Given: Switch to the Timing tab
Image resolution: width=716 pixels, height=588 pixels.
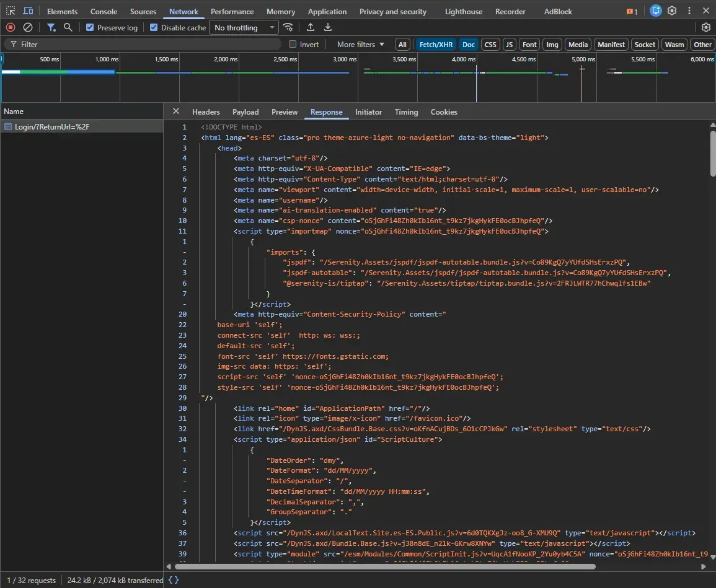Looking at the screenshot, I should pos(406,112).
